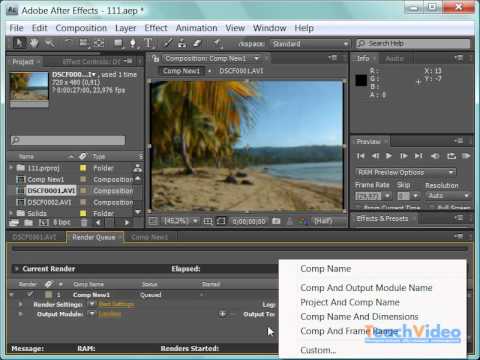Click label color box of Comp New1 queue item
The height and width of the screenshot is (360, 480).
(49, 295)
